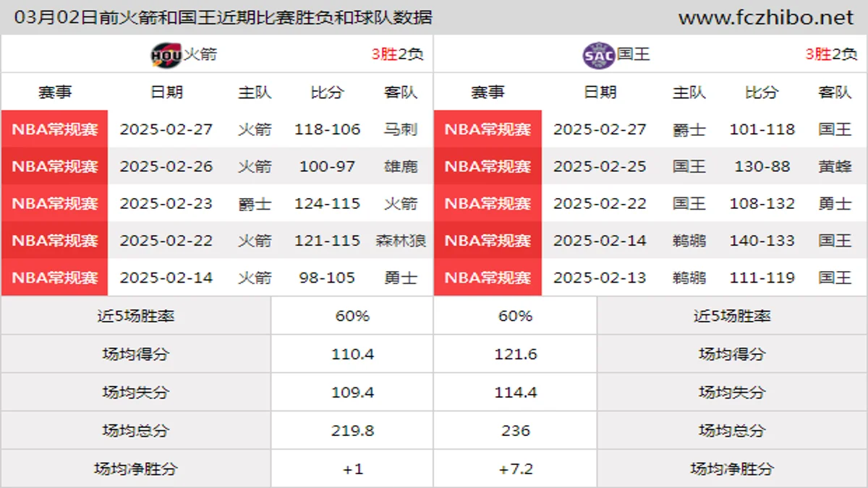Click NBA常规赛 badge for Kings 2025-02-25 game
This screenshot has width=868, height=488.
(488, 166)
